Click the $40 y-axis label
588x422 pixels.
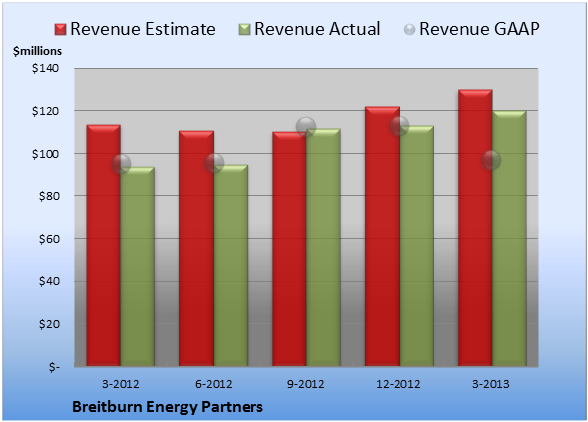point(49,281)
